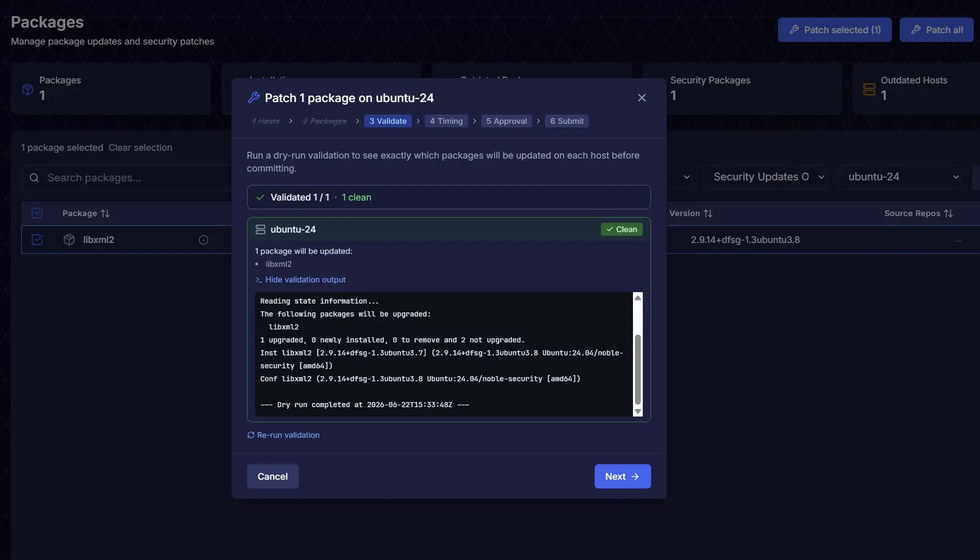Click the libxml2 package name in table

tap(98, 240)
